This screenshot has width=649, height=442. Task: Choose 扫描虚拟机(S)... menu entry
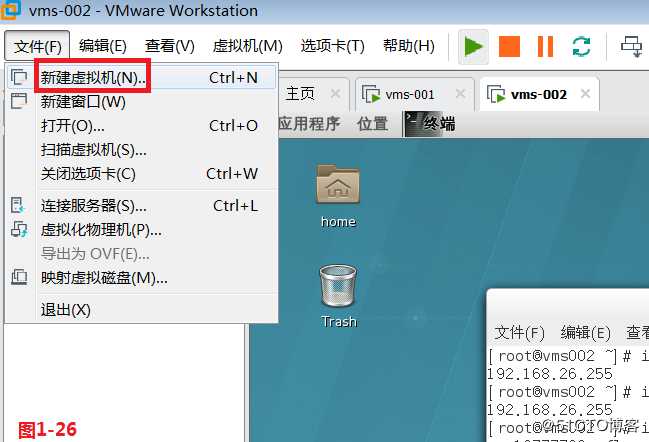click(x=142, y=149)
